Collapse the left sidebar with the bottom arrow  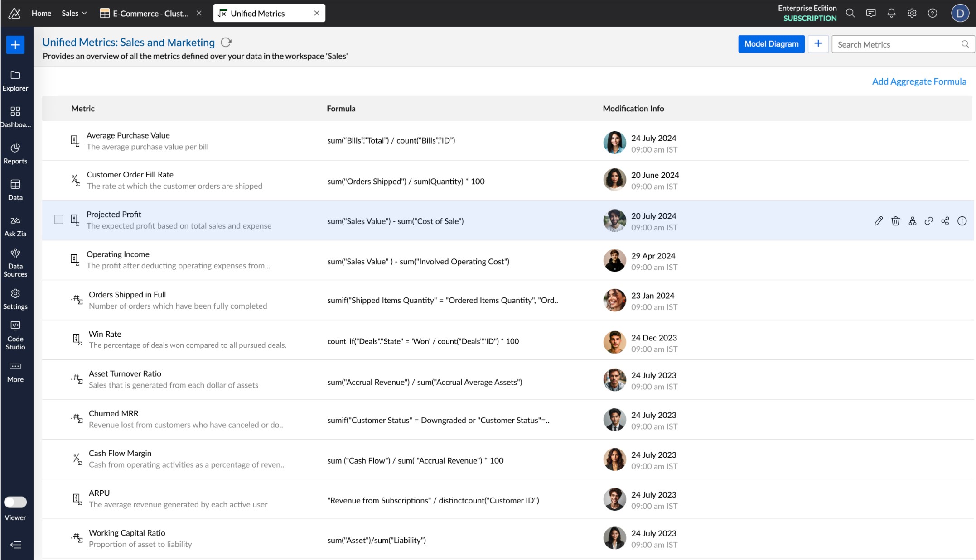tap(15, 545)
